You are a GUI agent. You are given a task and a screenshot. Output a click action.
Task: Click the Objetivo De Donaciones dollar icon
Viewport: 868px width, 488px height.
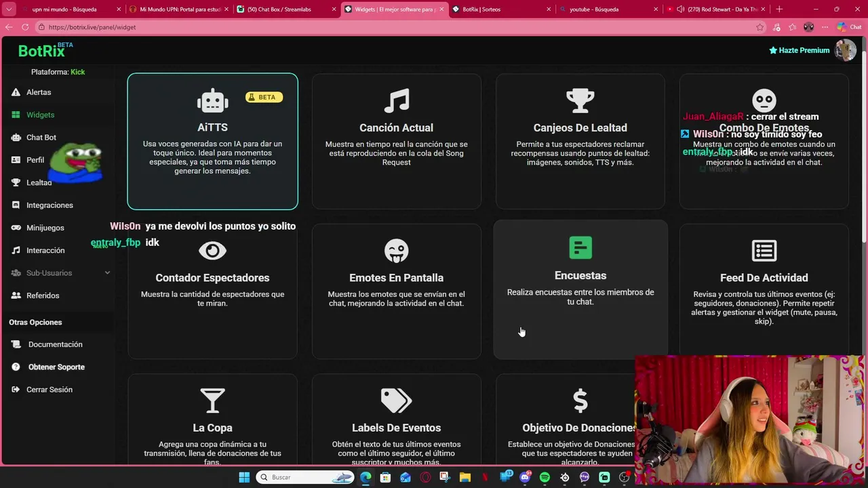click(x=580, y=401)
